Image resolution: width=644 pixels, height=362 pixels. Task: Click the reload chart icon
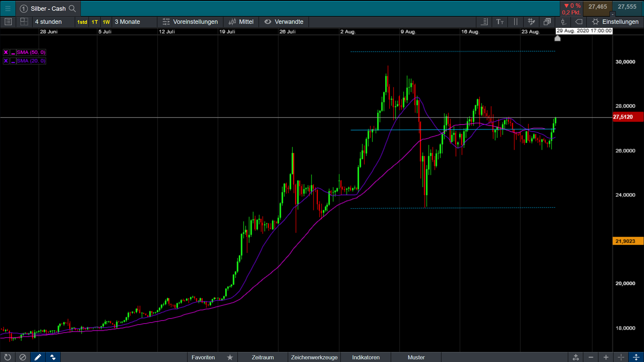coord(7,357)
